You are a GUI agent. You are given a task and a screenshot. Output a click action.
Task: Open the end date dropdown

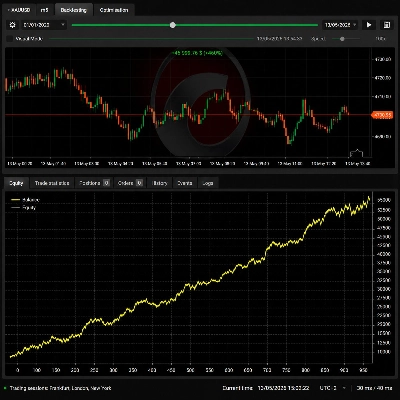click(x=340, y=25)
